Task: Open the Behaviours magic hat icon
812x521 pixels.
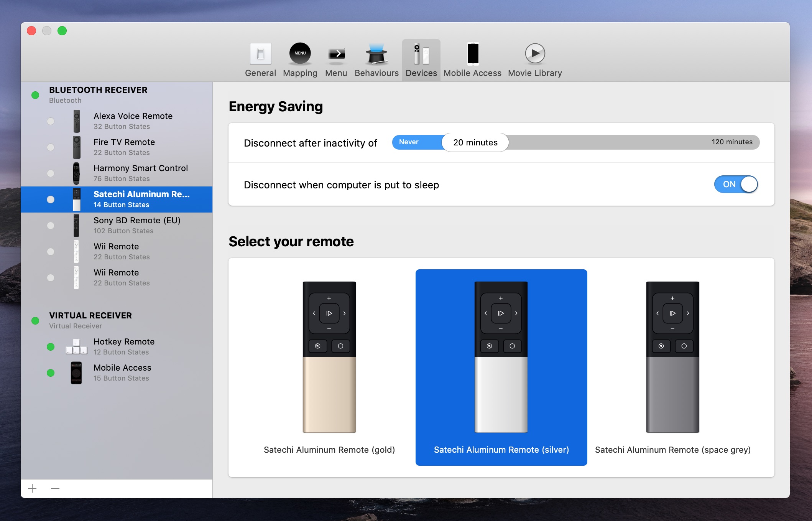Action: coord(376,53)
